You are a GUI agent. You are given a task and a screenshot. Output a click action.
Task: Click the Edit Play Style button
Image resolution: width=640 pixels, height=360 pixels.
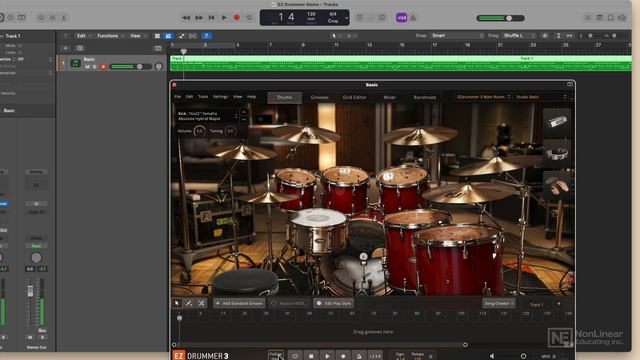coord(333,303)
